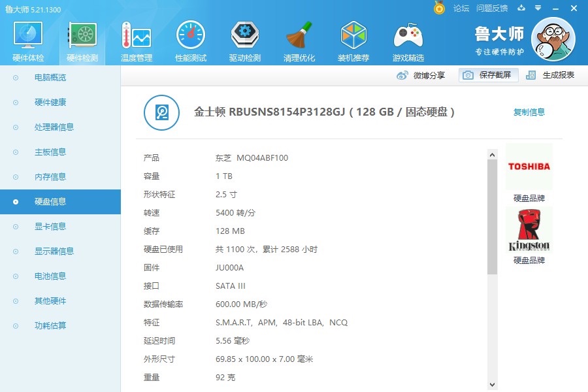Click form factor value 2.5 寸
Image resolution: width=588 pixels, height=392 pixels.
tap(226, 195)
